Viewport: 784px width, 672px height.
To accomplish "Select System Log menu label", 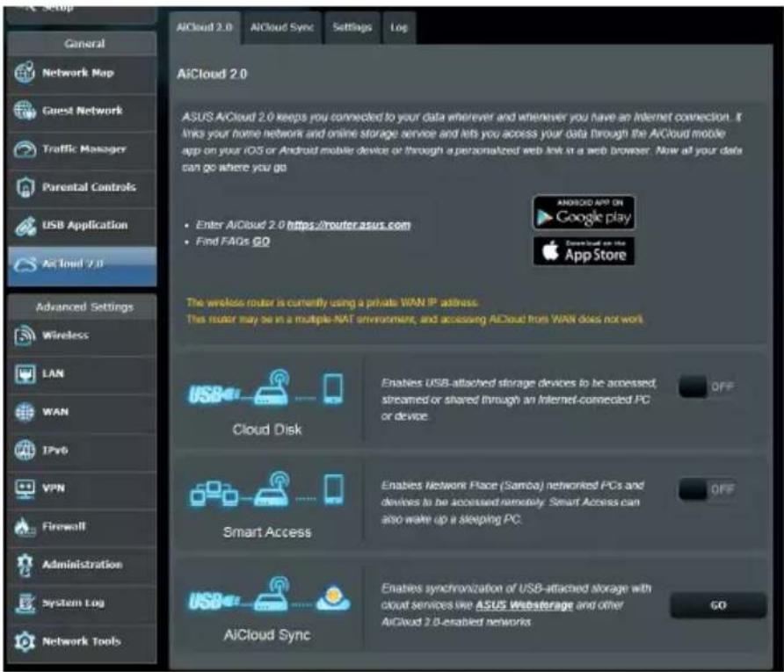I will tap(73, 603).
